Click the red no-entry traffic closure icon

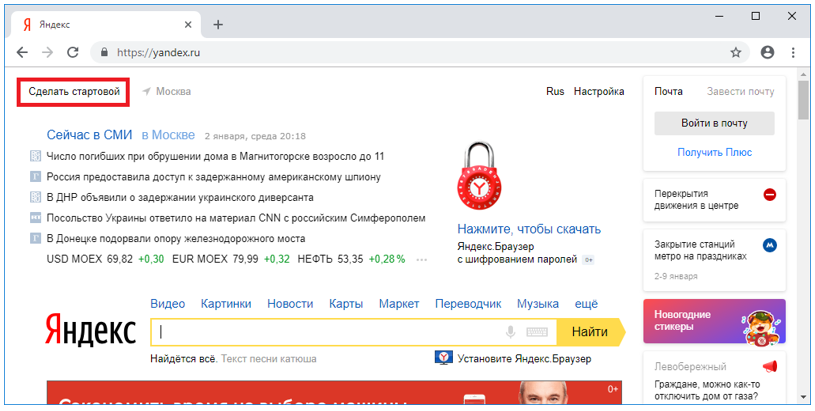coord(769,194)
